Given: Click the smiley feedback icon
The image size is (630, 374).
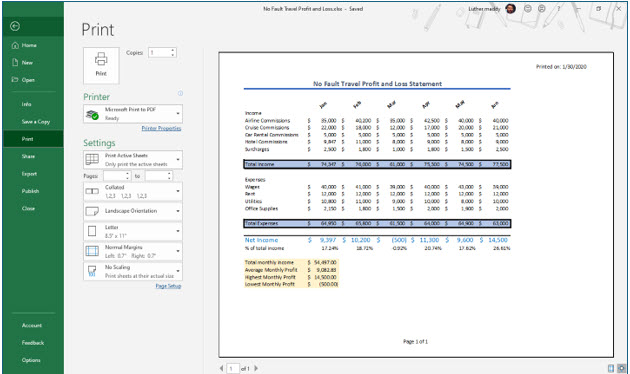Looking at the screenshot, I should click(x=528, y=8).
